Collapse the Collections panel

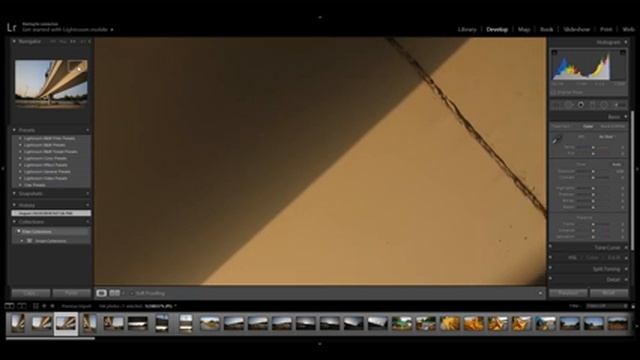(x=14, y=222)
